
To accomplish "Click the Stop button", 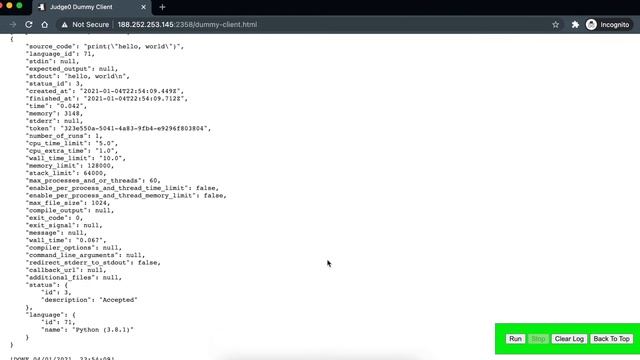I will click(538, 339).
